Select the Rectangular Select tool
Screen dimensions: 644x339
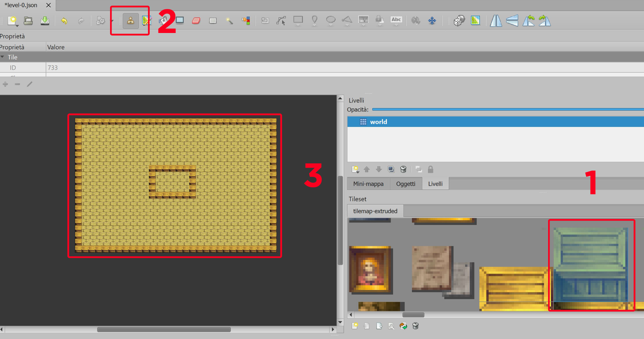[x=213, y=21]
